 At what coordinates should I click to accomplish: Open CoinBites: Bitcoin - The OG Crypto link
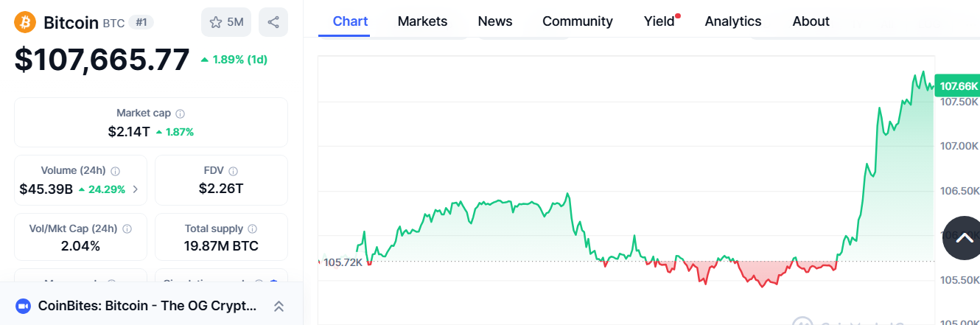click(x=147, y=306)
